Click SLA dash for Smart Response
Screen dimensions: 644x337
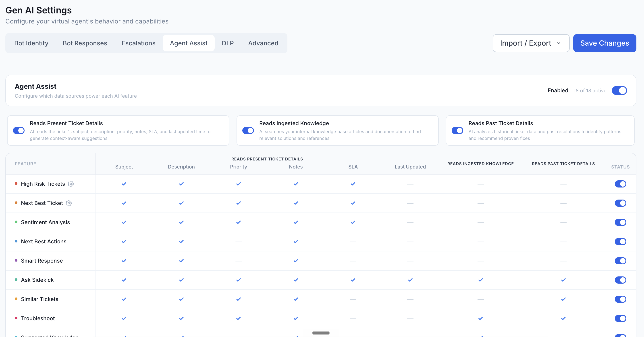click(x=353, y=261)
